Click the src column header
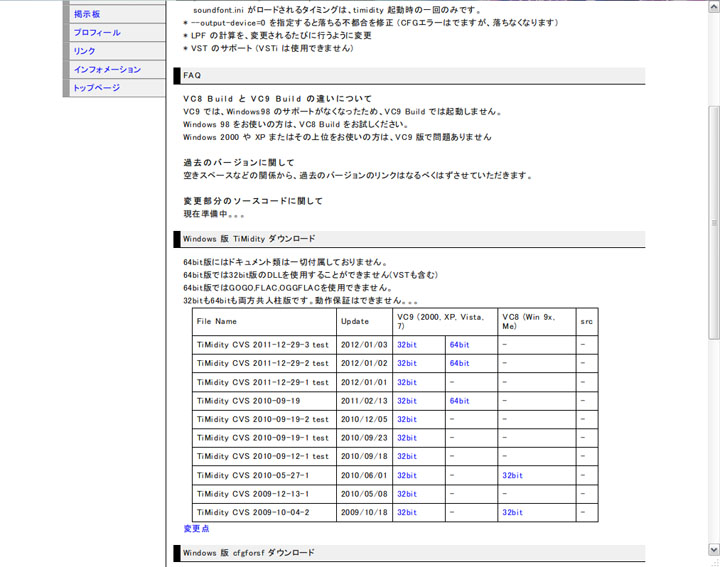The image size is (720, 567). [587, 321]
